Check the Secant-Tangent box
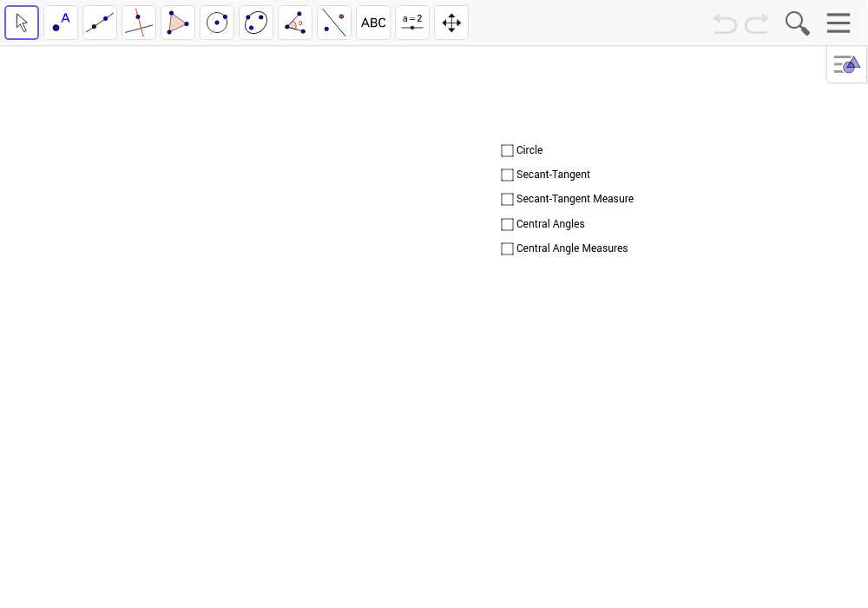The height and width of the screenshot is (608, 868). pos(507,175)
